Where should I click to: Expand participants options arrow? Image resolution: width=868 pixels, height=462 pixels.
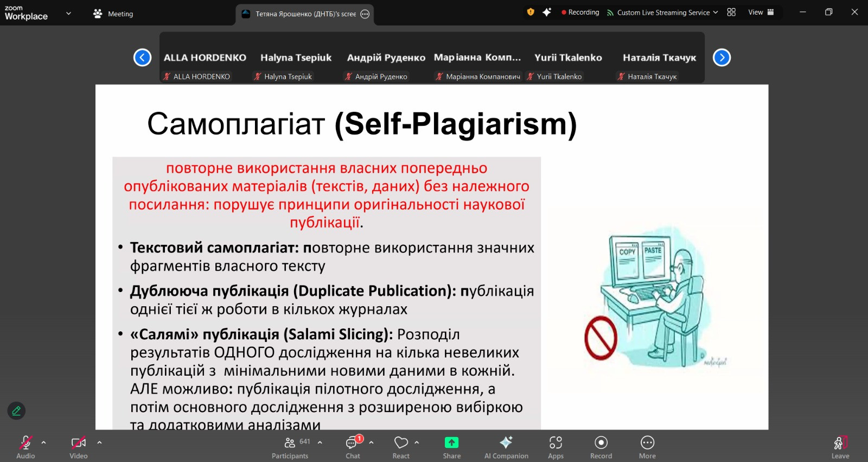click(320, 442)
